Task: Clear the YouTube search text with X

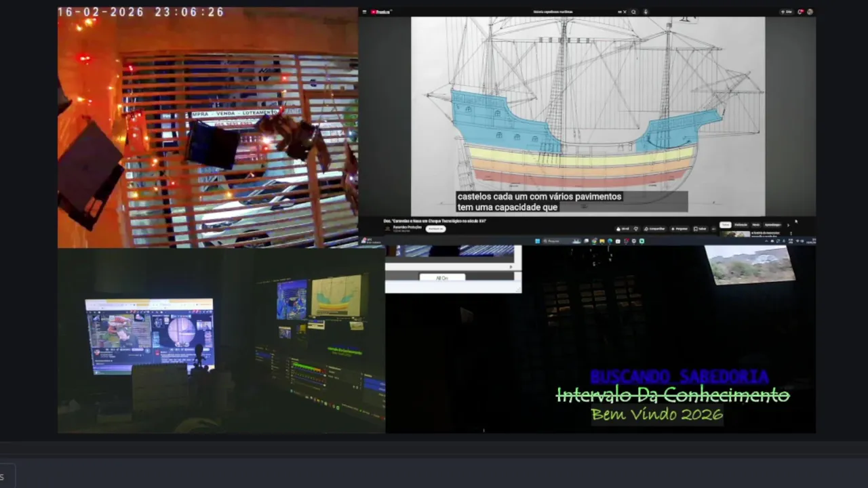Action: point(625,12)
